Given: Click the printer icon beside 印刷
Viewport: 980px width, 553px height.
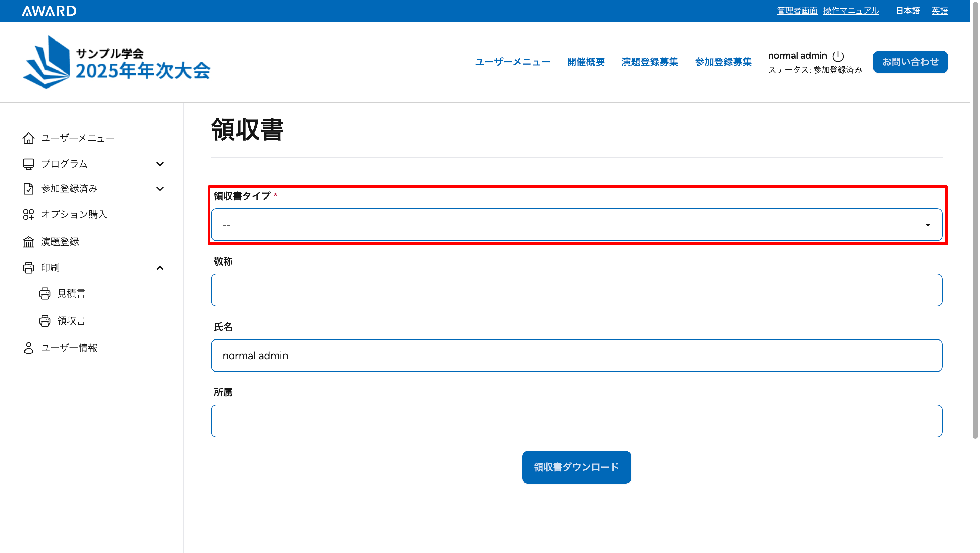Looking at the screenshot, I should coord(29,268).
